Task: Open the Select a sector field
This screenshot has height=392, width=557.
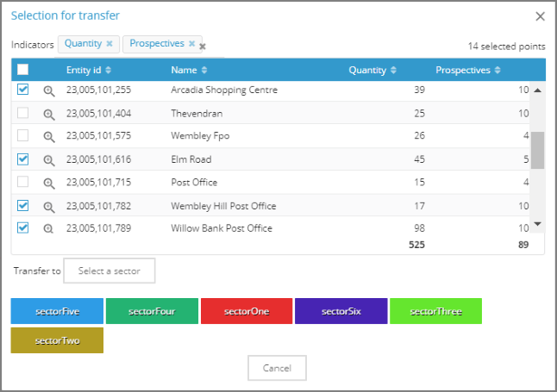Action: pos(109,271)
